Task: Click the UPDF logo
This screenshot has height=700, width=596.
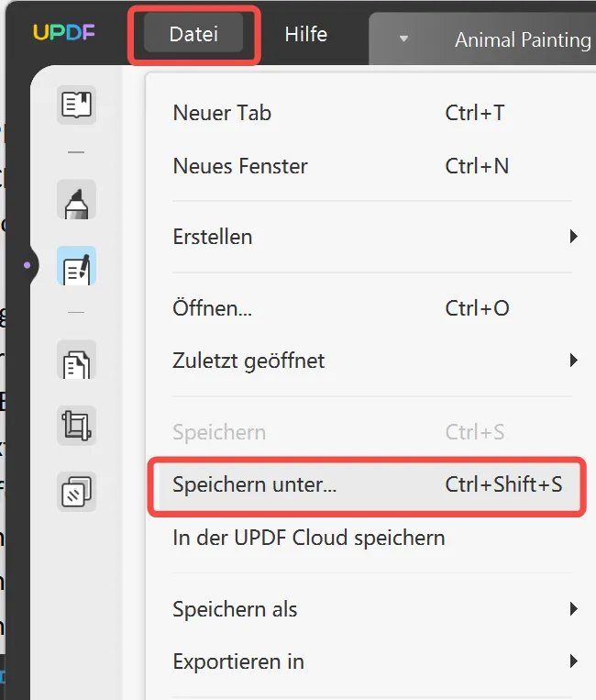Action: [63, 34]
